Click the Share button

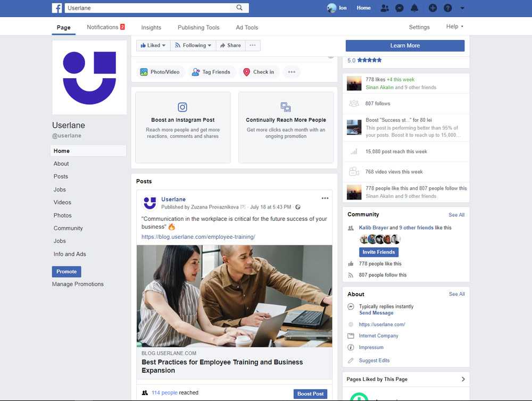point(230,45)
